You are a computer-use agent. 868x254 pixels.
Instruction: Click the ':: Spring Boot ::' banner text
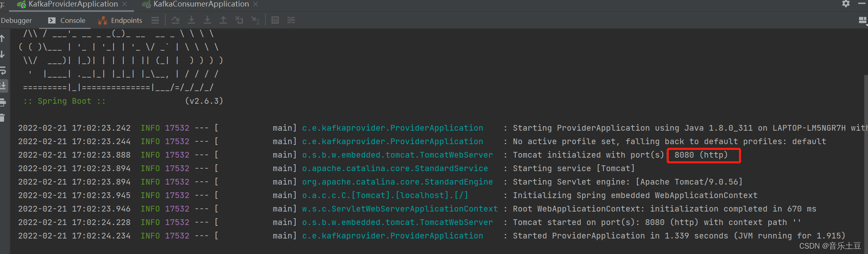click(65, 101)
